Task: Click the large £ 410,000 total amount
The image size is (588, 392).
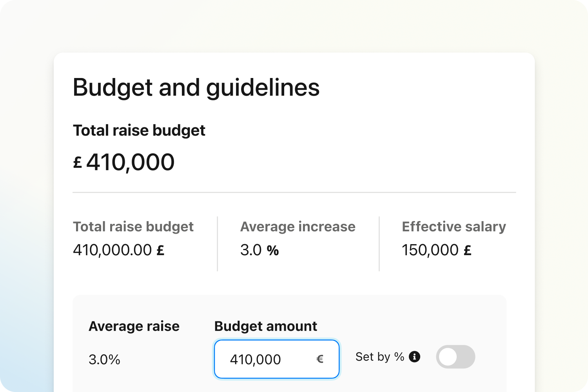Action: (124, 162)
